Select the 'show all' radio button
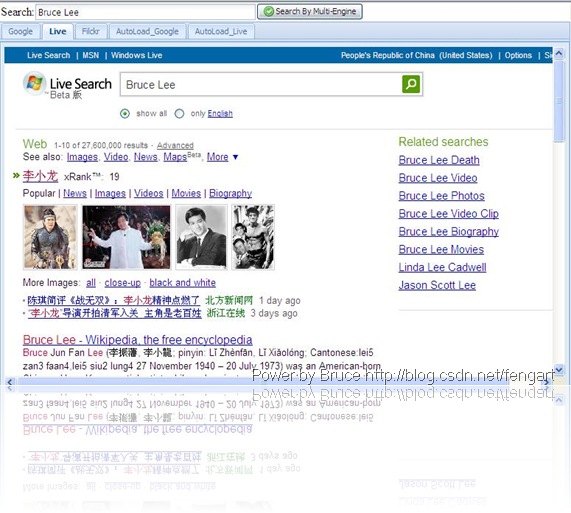Viewport: 571px width, 513px height. [x=125, y=114]
